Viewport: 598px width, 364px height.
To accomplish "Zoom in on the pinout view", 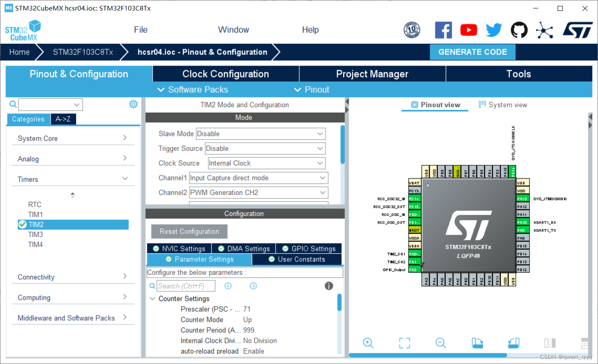I will coord(368,343).
